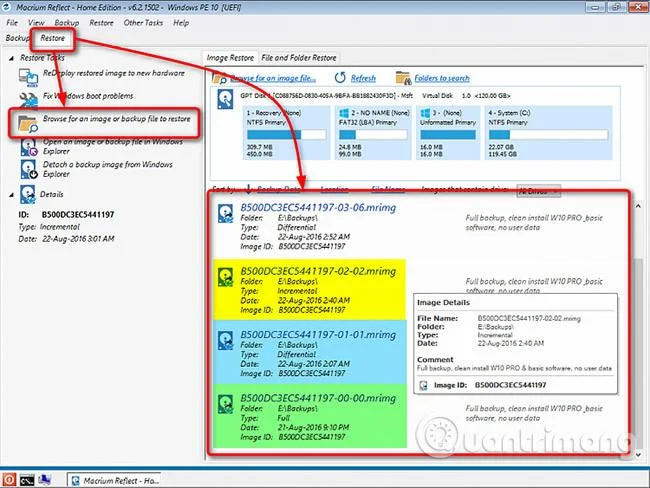The height and width of the screenshot is (488, 650).
Task: Switch to the Restore tab below the menu bar
Action: coord(53,38)
